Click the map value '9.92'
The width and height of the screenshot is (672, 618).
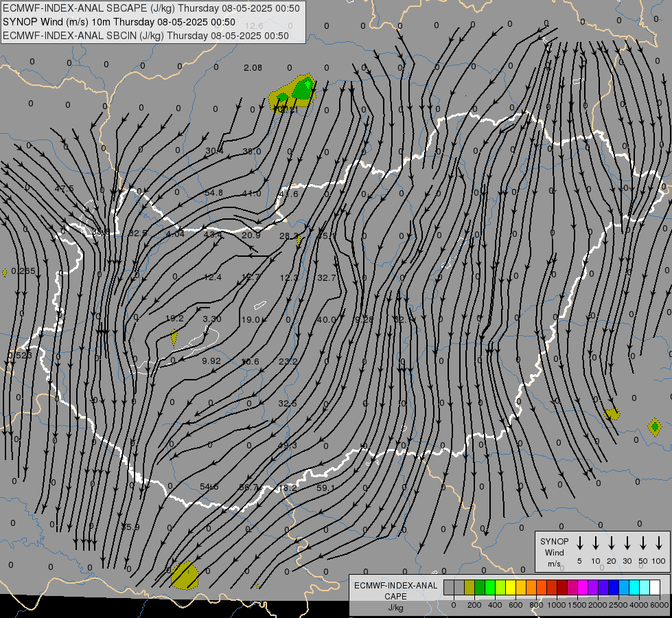click(x=211, y=361)
